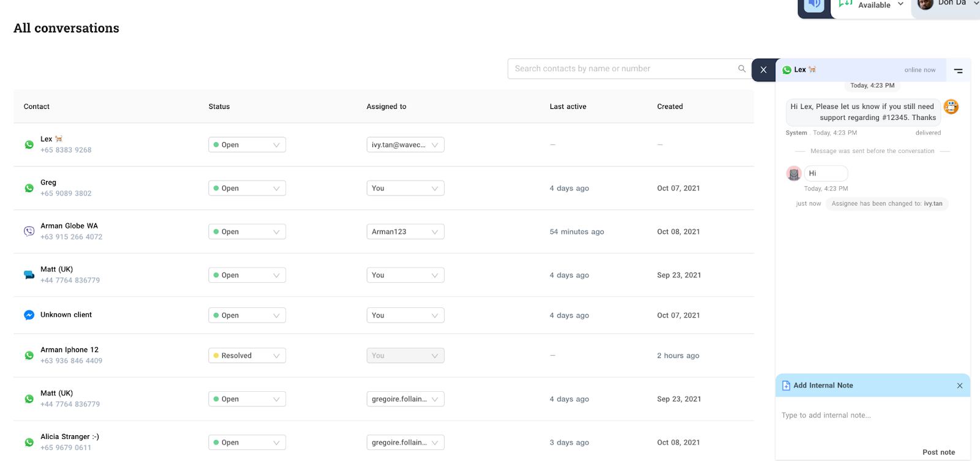Open the Resolved status dropdown for Arman Iphone 12

[247, 356]
